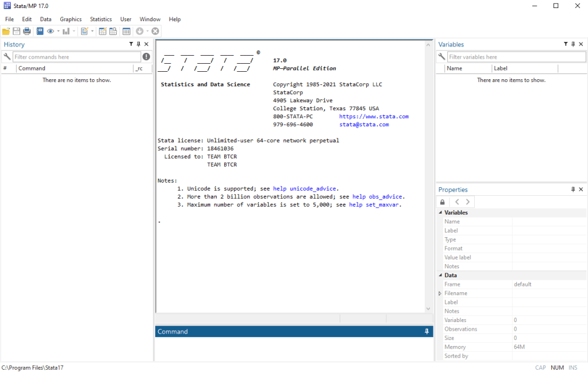Open the Viewer eye icon
This screenshot has width=588, height=372.
tap(51, 31)
